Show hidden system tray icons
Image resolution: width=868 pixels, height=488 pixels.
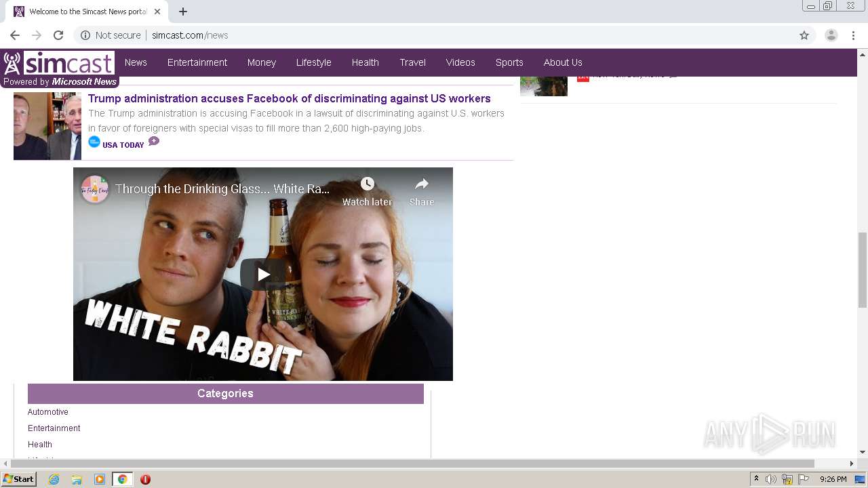pos(757,479)
